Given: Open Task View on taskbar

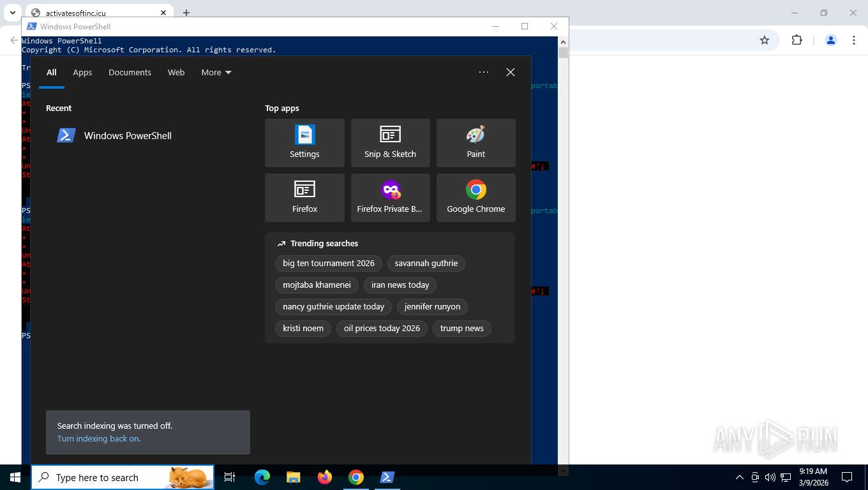Looking at the screenshot, I should point(230,477).
